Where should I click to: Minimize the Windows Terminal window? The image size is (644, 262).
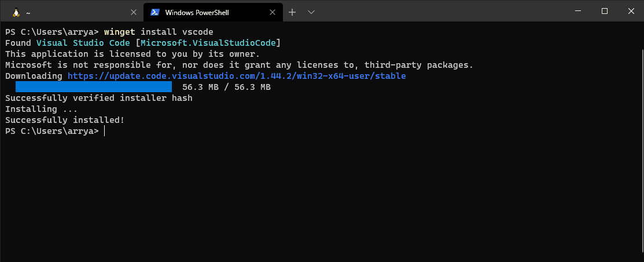577,11
